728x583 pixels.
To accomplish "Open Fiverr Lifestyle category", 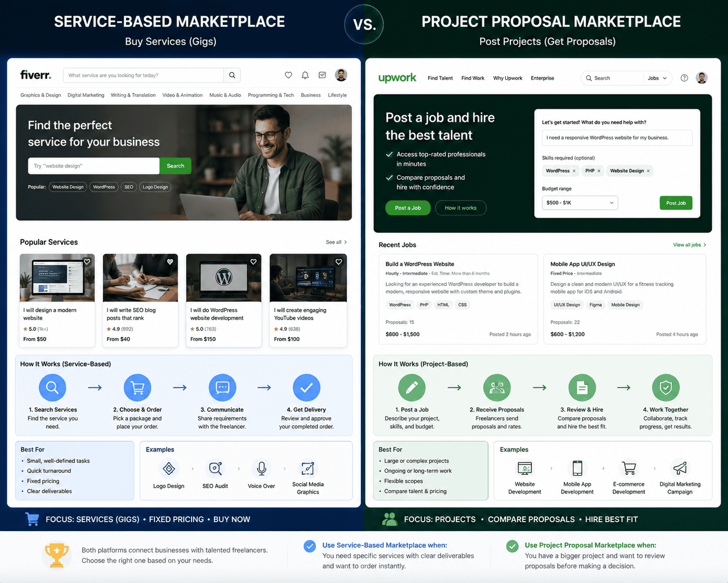I will [338, 95].
